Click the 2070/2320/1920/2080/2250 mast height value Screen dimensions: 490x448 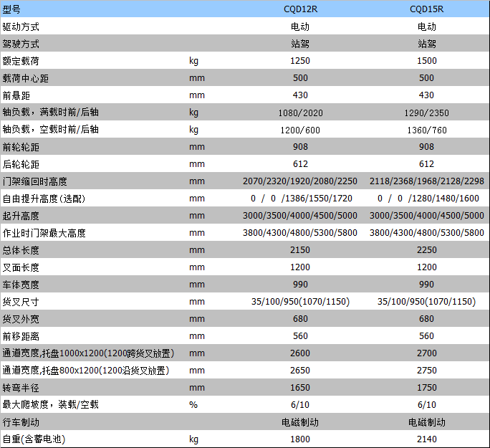pos(300,181)
